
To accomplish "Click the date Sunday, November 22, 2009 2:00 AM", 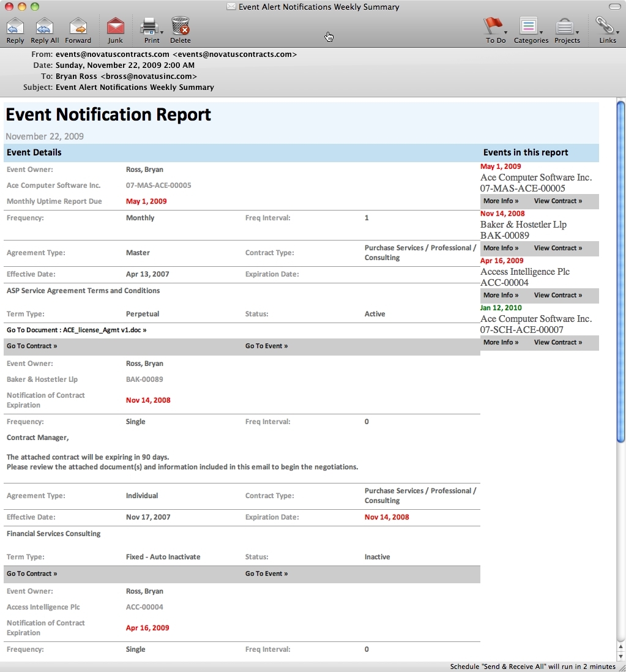I will pos(125,65).
